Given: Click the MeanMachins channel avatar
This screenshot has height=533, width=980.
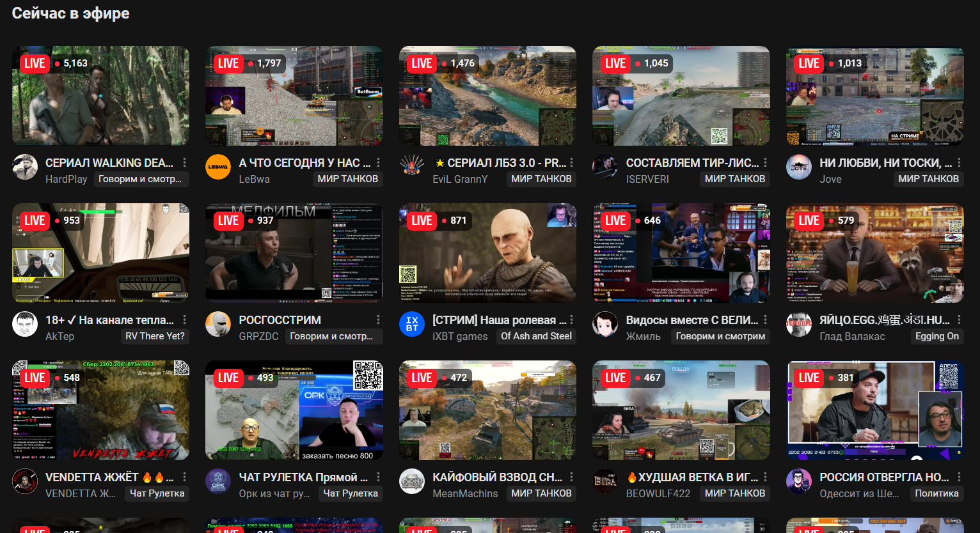Looking at the screenshot, I should (x=412, y=482).
